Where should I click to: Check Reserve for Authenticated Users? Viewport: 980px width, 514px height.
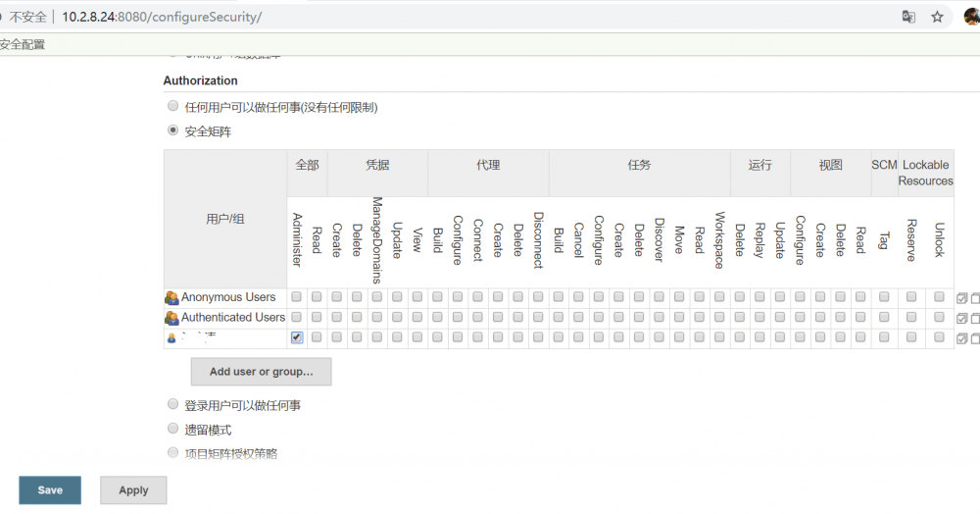(x=911, y=317)
